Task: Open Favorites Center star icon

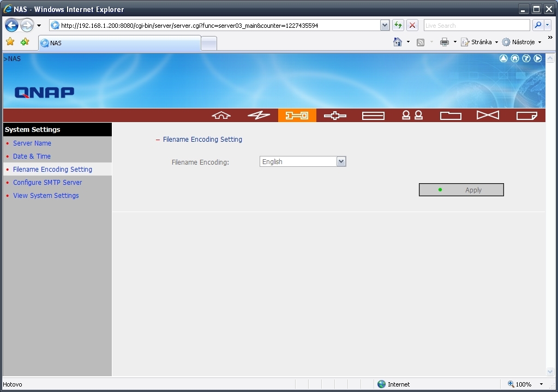Action: click(10, 42)
